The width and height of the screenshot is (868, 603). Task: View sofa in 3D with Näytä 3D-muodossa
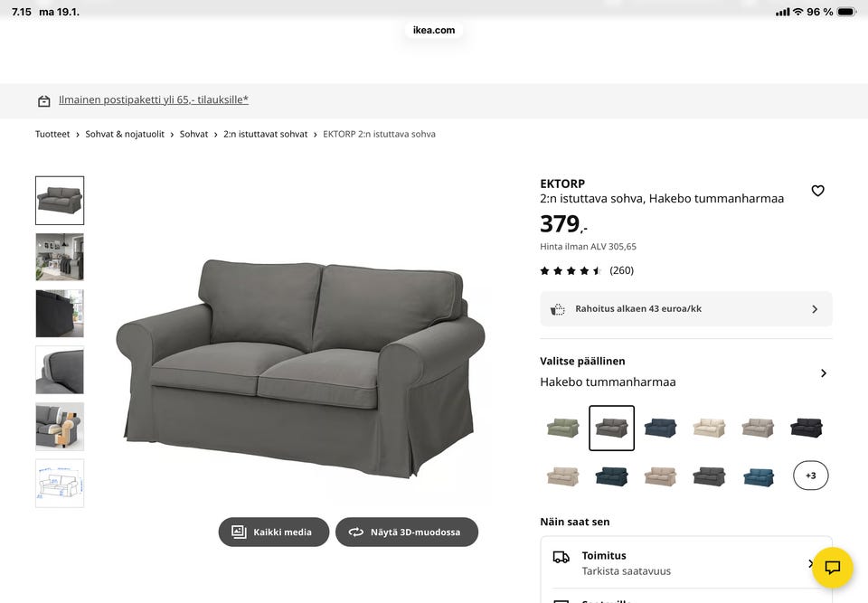pos(407,532)
